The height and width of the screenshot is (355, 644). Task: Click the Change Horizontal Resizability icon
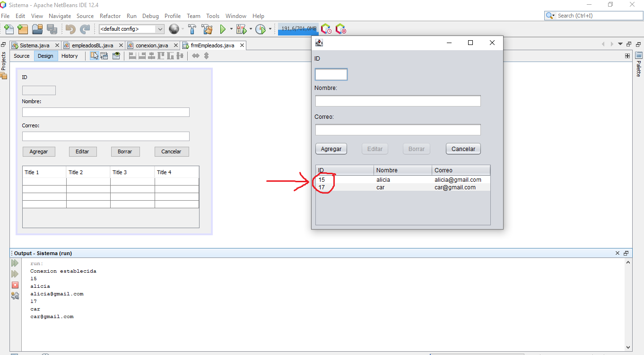point(196,56)
